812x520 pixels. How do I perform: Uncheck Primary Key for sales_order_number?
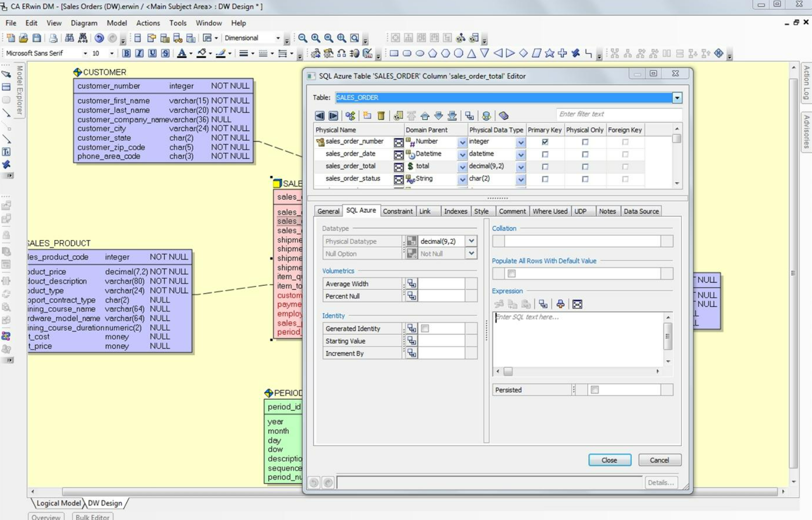pyautogui.click(x=545, y=142)
